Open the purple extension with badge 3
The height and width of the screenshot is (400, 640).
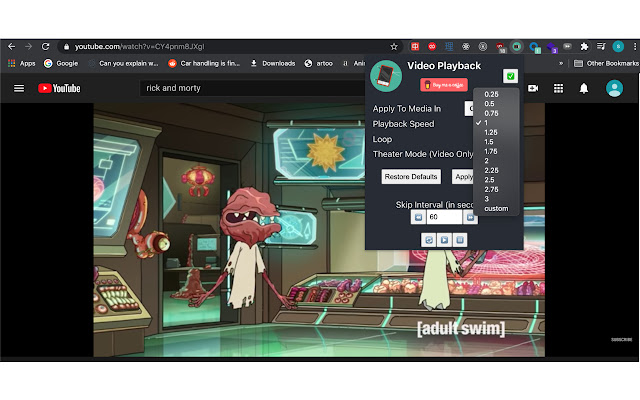pos(551,47)
